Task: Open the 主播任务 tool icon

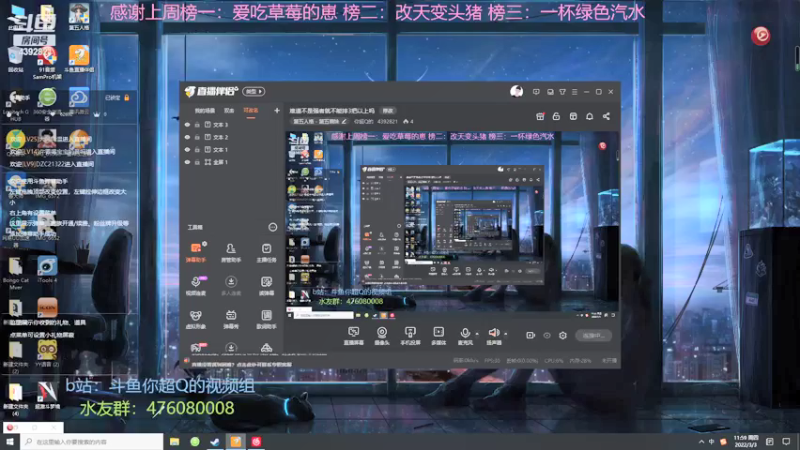Action: click(x=266, y=252)
